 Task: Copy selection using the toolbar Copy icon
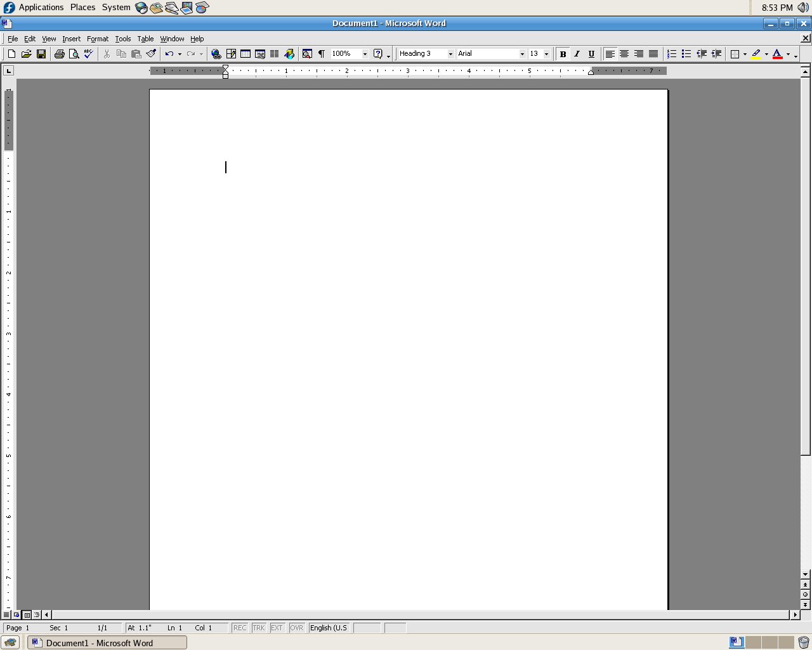[x=121, y=54]
